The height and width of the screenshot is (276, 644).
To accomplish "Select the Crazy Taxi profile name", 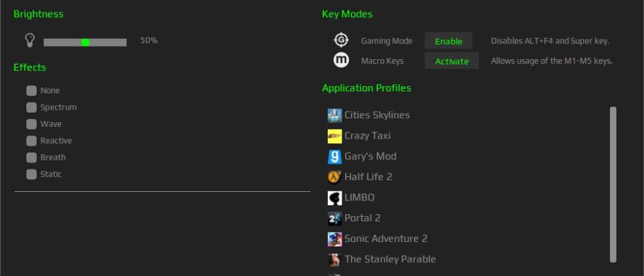I will [x=367, y=136].
